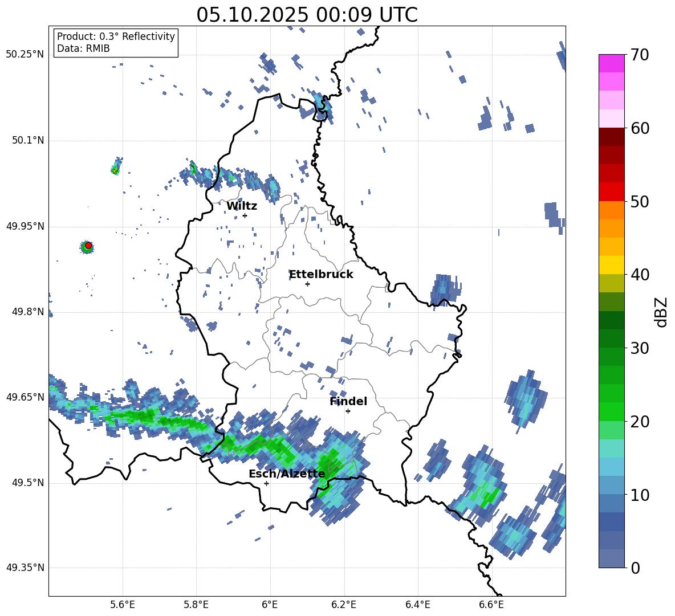This screenshot has width=675, height=616.
Task: Click the 6°E longitude label
Action: 270,605
